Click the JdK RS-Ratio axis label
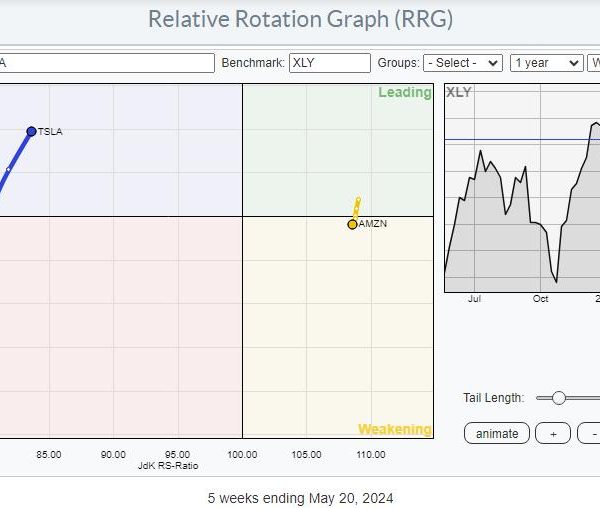 (168, 466)
